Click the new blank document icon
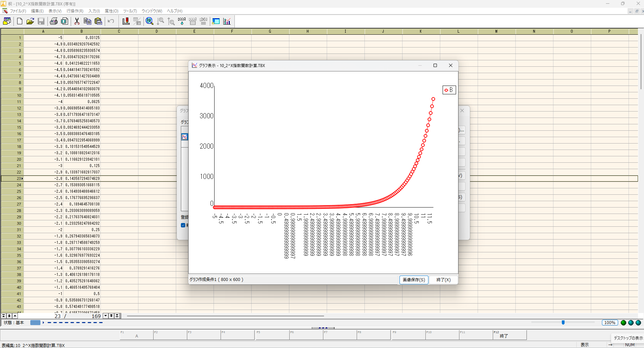644x348 pixels. [20, 21]
